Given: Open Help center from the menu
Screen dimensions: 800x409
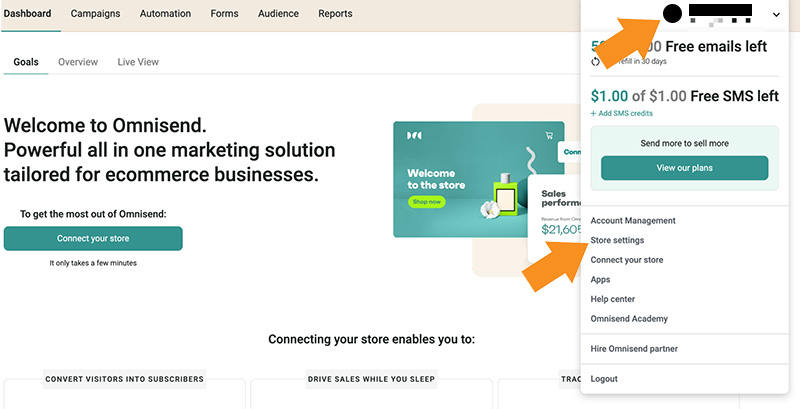Looking at the screenshot, I should pyautogui.click(x=612, y=299).
